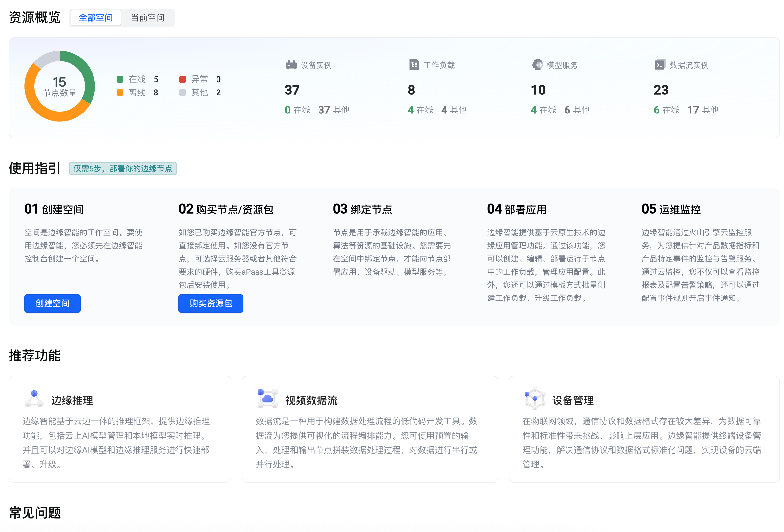Click orange 离线 legend swatch
The width and height of the screenshot is (784, 532).
(120, 92)
